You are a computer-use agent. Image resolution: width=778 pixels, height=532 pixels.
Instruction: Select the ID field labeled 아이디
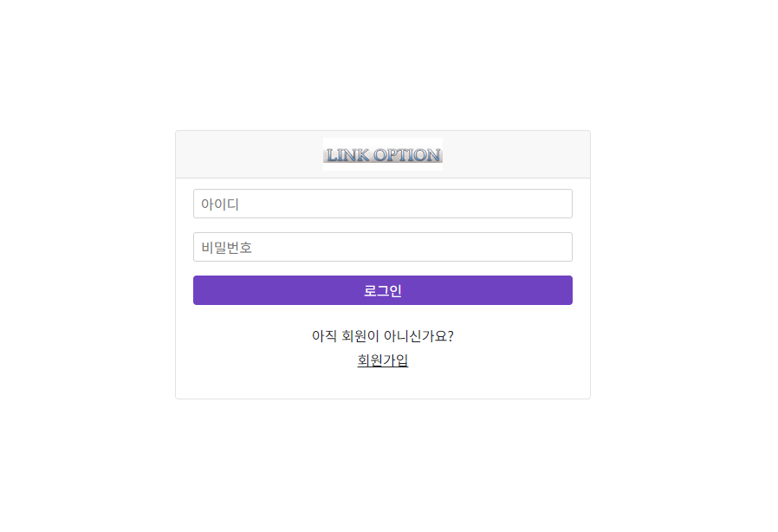pos(383,204)
